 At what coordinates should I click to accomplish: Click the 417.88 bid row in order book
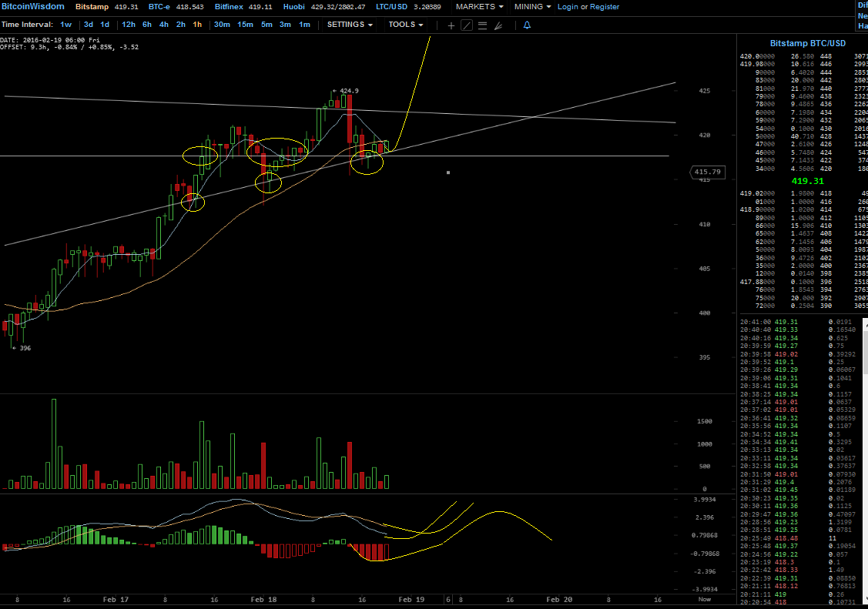(803, 282)
